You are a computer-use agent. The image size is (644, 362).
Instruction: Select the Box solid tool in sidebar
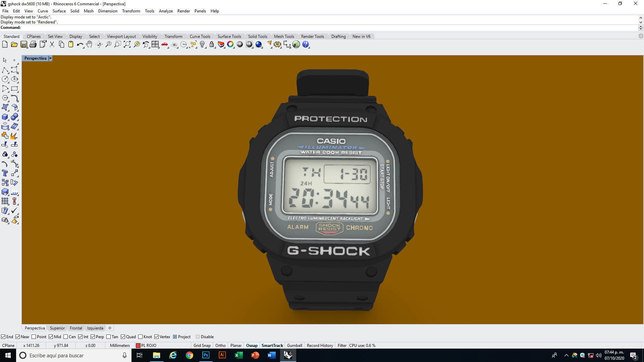5,117
